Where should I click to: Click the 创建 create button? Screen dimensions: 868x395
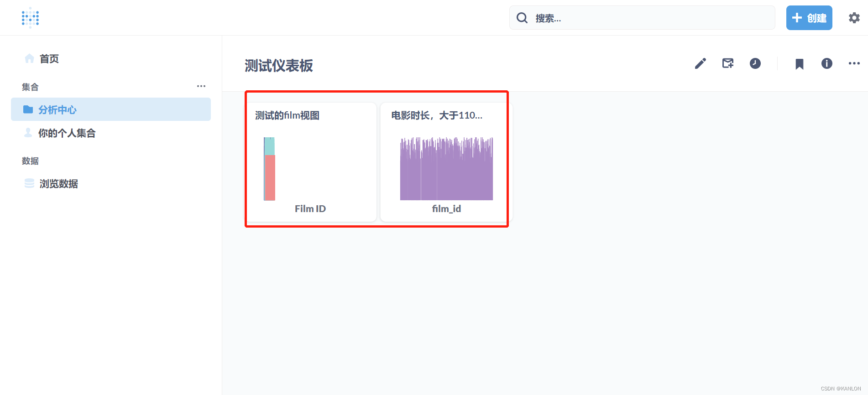809,18
